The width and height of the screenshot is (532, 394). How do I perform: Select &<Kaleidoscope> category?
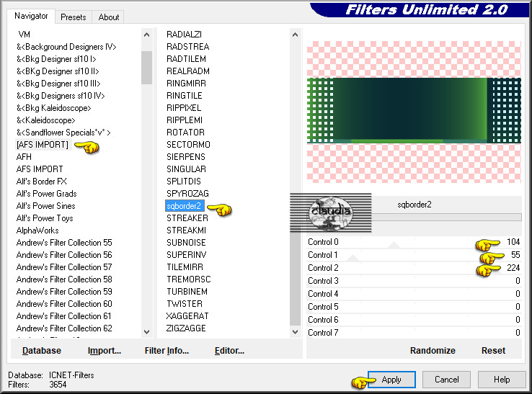pyautogui.click(x=46, y=120)
